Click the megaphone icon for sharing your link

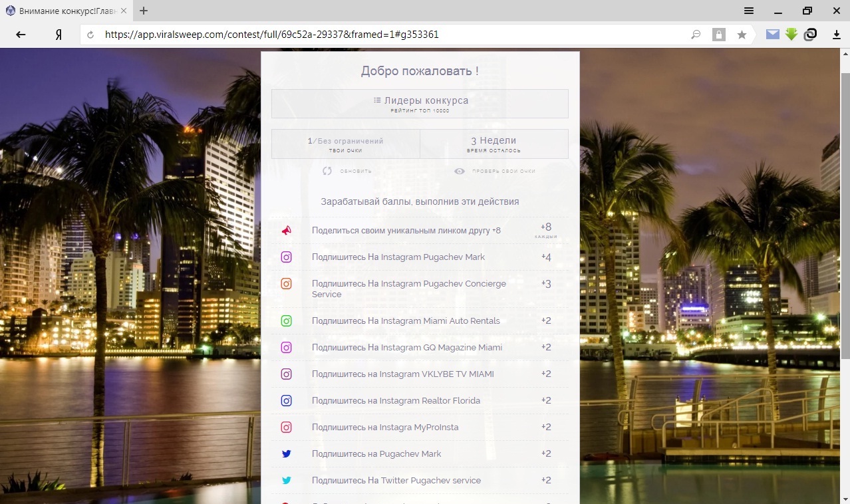286,231
